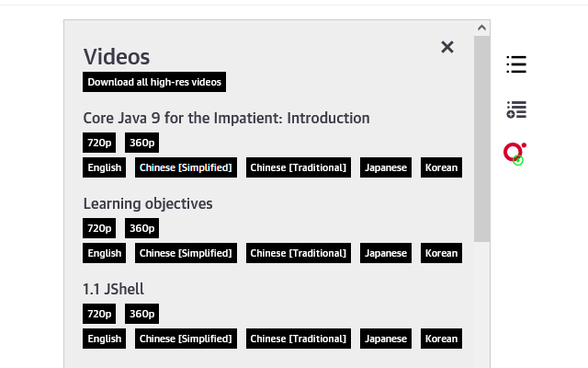
Task: Click the add-to-playlist list icon
Action: click(x=516, y=109)
